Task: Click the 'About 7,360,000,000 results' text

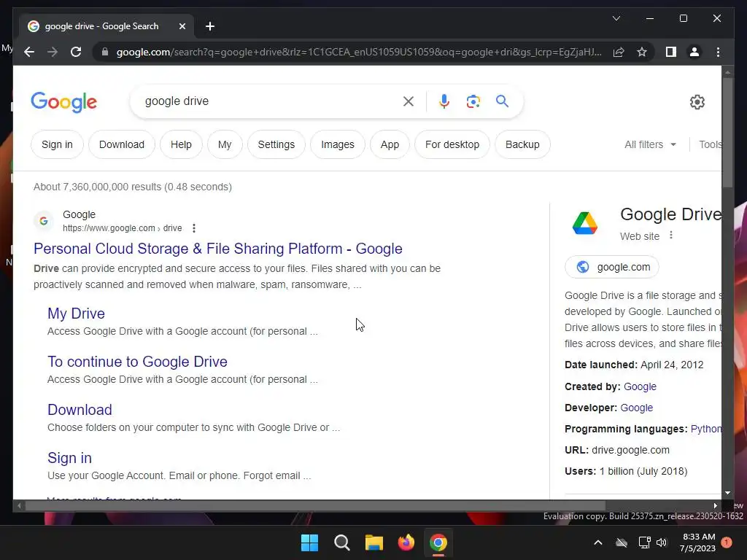Action: pyautogui.click(x=133, y=187)
